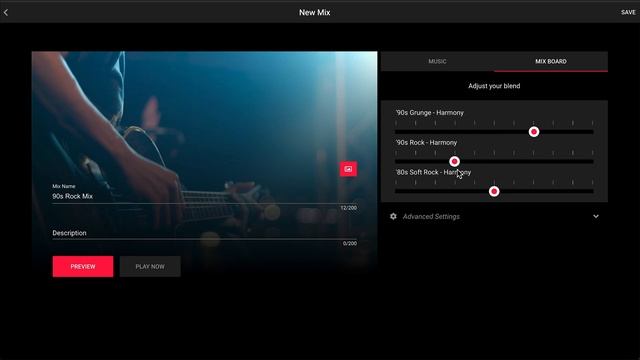This screenshot has height=360, width=640.
Task: Click the 'New Mix' title
Action: point(314,13)
